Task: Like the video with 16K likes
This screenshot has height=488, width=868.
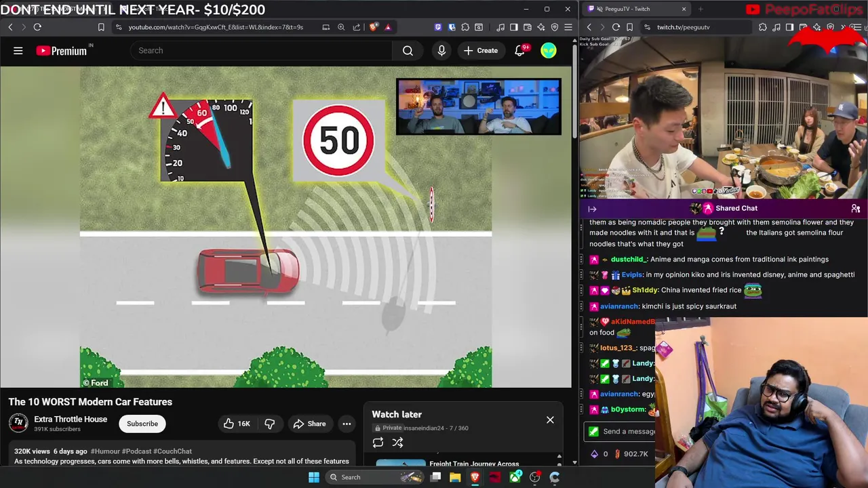Action: [237, 424]
